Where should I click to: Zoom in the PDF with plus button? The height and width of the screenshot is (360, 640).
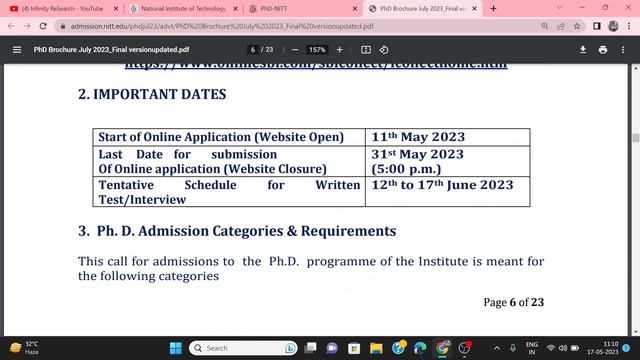(x=340, y=50)
